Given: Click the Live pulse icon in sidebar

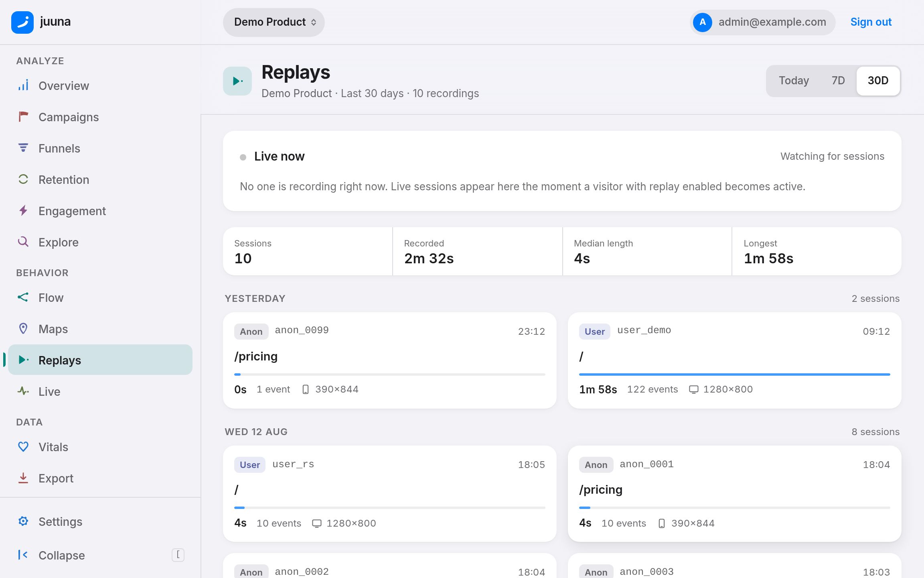Looking at the screenshot, I should (23, 391).
